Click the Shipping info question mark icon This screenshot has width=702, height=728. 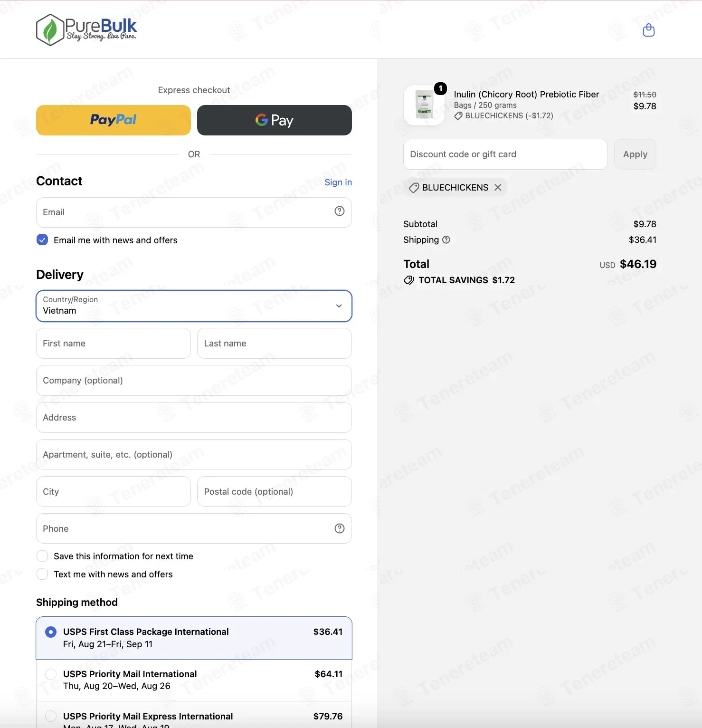(446, 240)
